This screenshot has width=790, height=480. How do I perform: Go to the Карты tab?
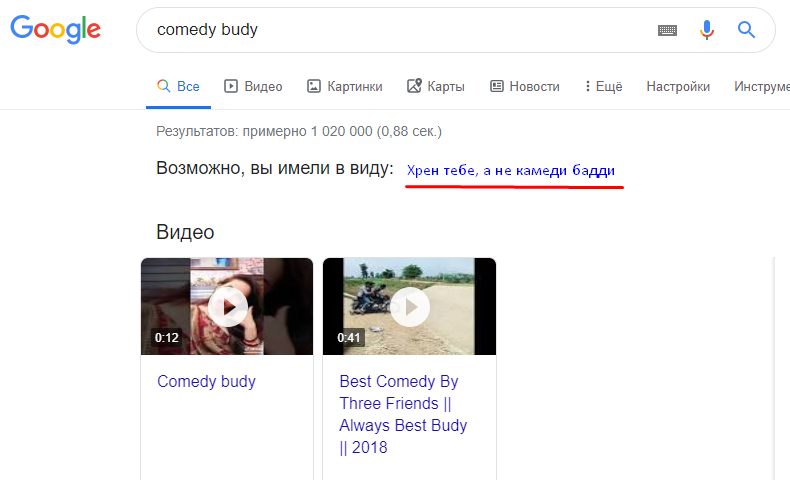[436, 87]
